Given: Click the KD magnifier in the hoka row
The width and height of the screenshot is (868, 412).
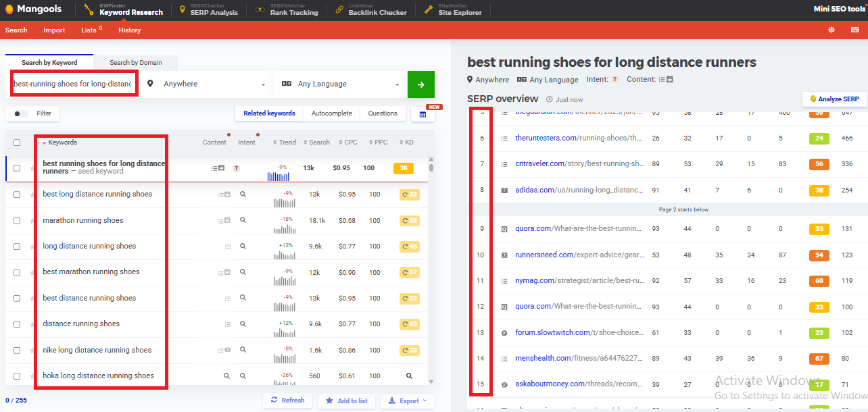Looking at the screenshot, I should pos(409,376).
